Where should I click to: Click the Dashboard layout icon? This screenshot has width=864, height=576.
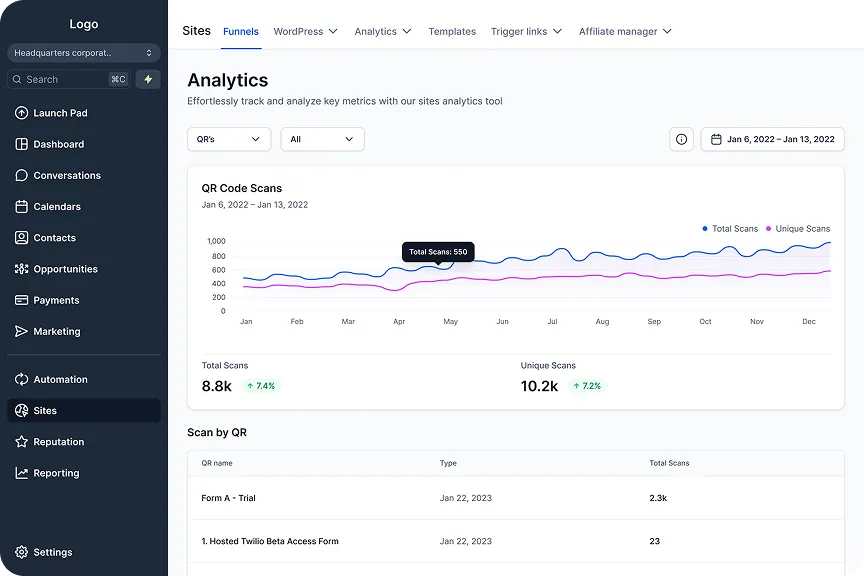21,144
